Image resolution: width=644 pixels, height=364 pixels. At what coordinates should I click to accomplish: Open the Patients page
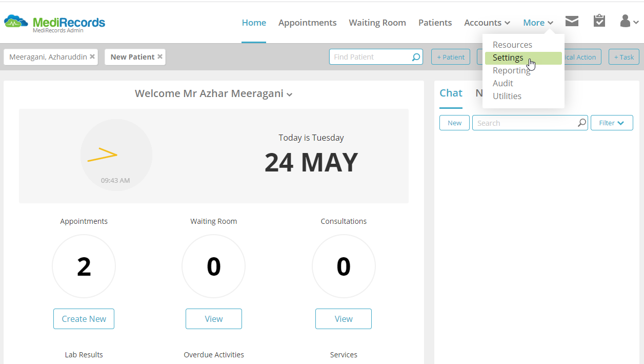435,23
